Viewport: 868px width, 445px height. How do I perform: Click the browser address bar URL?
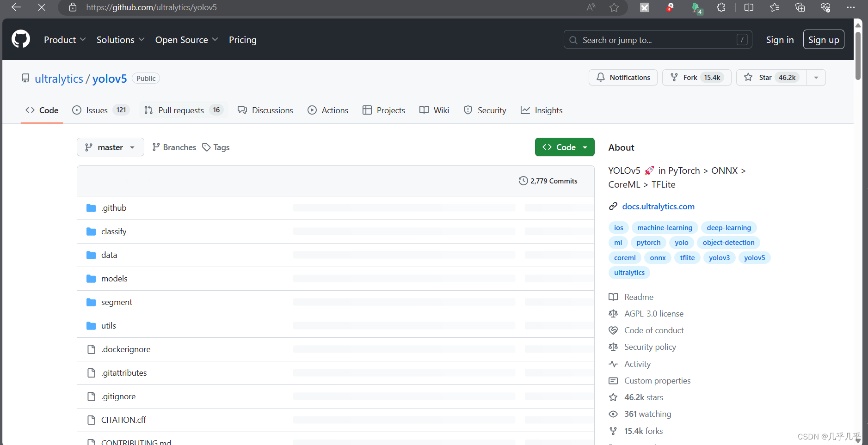tap(151, 7)
